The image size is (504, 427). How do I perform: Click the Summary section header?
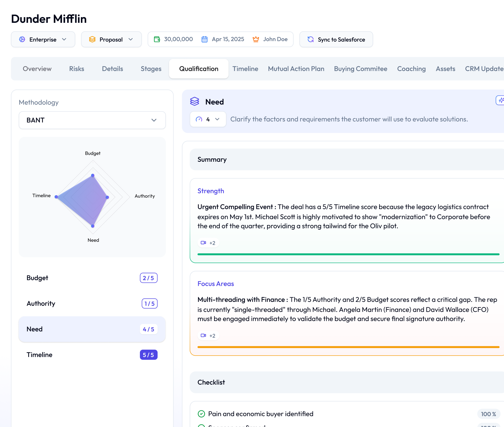347,159
